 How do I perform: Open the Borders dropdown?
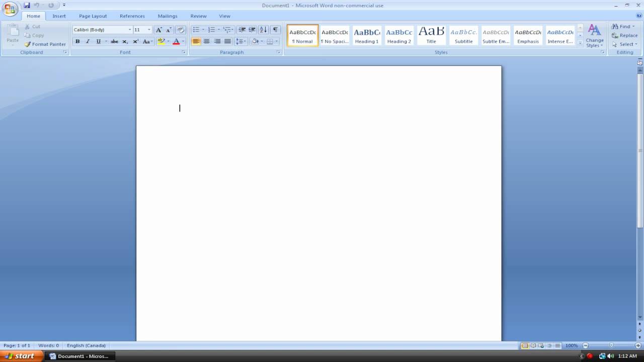pyautogui.click(x=276, y=41)
